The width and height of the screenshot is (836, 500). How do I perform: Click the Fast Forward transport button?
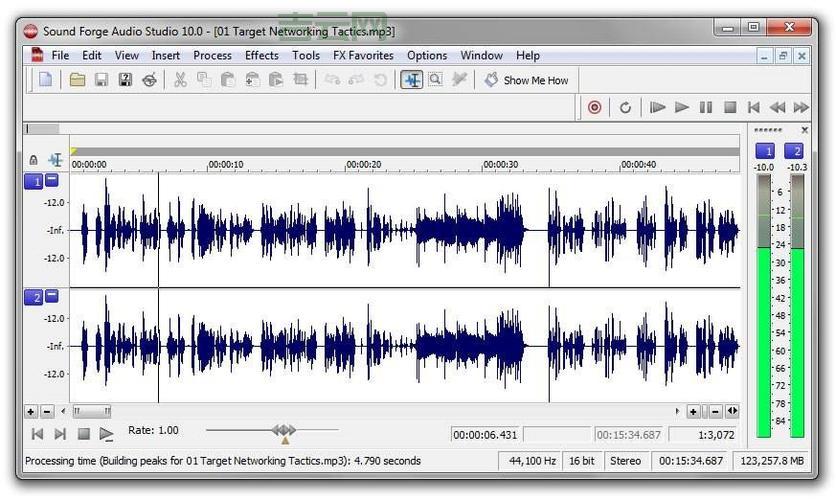coord(800,107)
